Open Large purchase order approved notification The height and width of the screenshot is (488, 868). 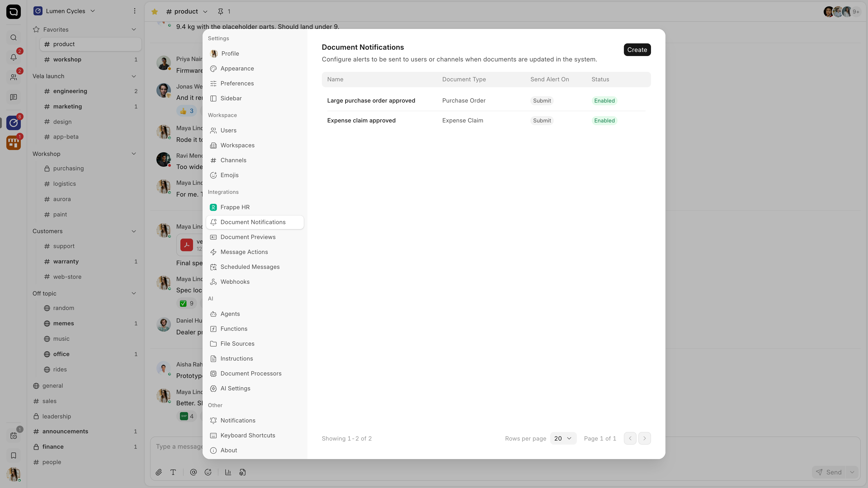(371, 101)
